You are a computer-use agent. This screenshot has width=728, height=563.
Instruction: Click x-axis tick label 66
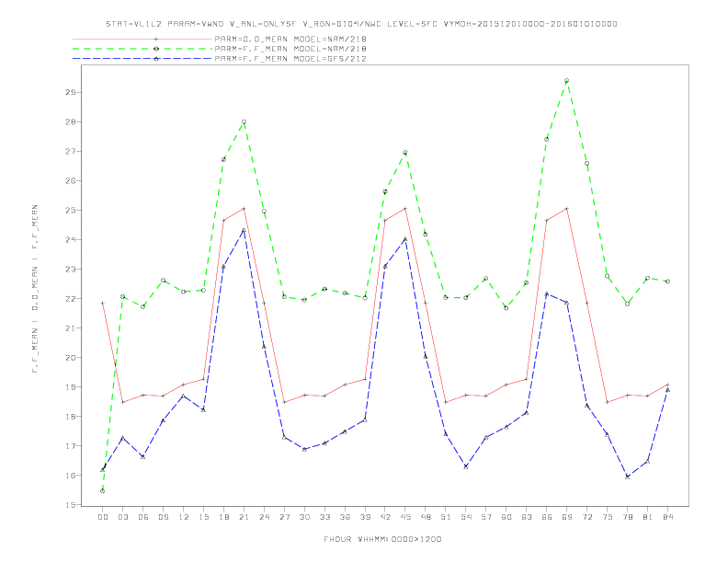547,517
